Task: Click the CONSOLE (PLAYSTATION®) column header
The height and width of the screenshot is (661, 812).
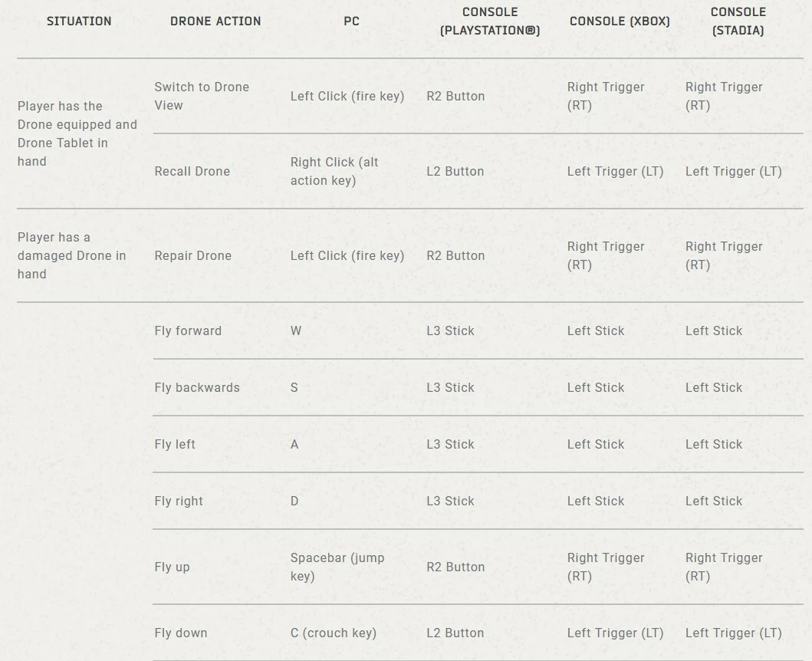Action: 490,21
